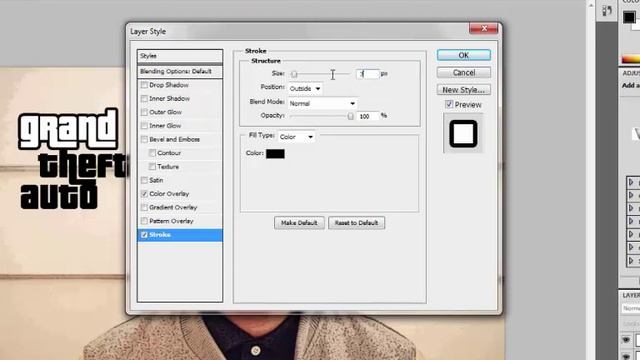
Task: Tick the Contour checkbox
Action: click(152, 153)
